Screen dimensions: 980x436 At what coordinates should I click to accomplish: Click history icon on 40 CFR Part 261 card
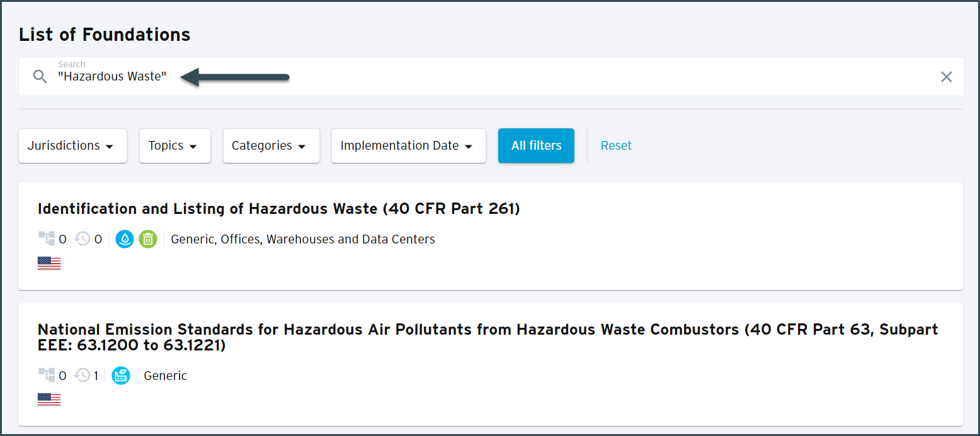82,239
